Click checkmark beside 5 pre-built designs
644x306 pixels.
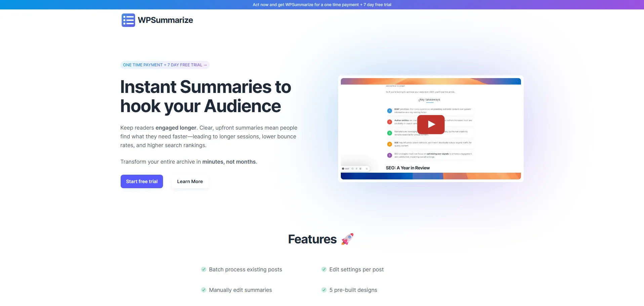324,290
